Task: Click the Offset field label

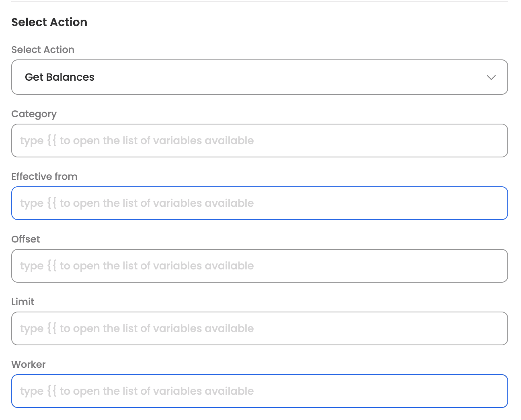Action: pyautogui.click(x=25, y=239)
